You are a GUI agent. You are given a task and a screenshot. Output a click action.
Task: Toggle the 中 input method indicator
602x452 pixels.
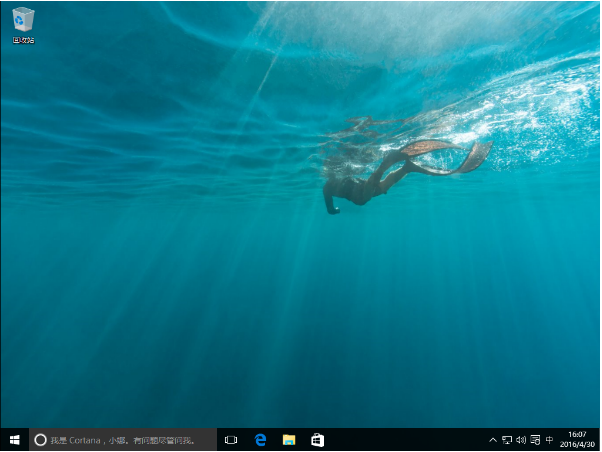coord(550,440)
